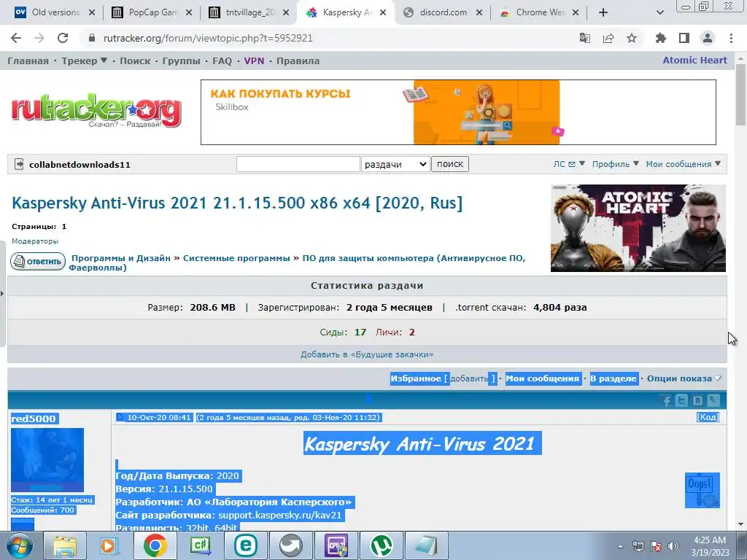Open the Правила menu item
The height and width of the screenshot is (560, 747).
tap(298, 61)
